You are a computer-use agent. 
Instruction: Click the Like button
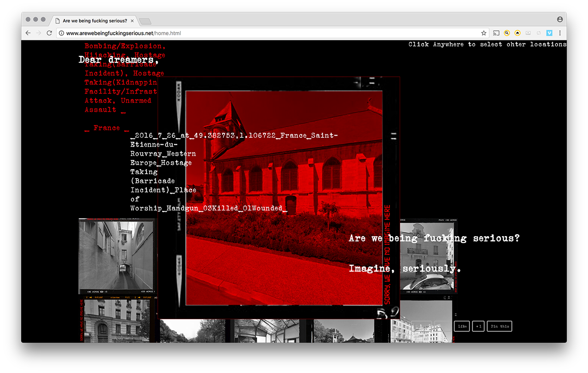pyautogui.click(x=462, y=326)
